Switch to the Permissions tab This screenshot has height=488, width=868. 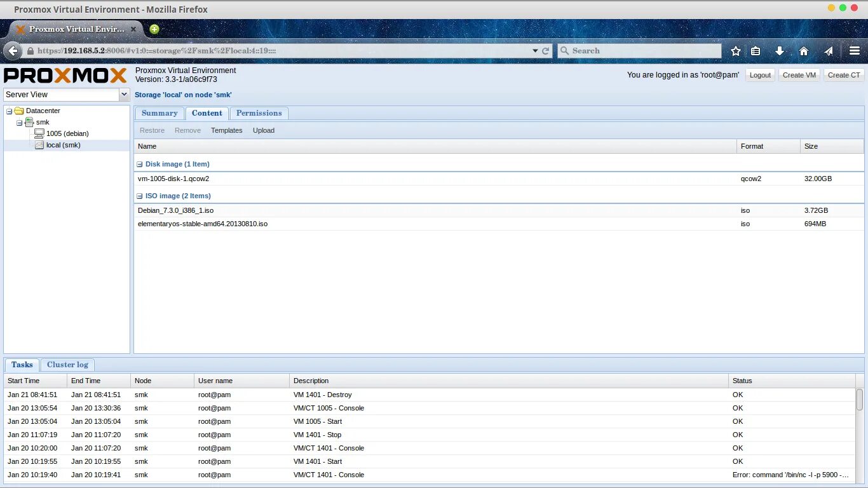pyautogui.click(x=259, y=113)
